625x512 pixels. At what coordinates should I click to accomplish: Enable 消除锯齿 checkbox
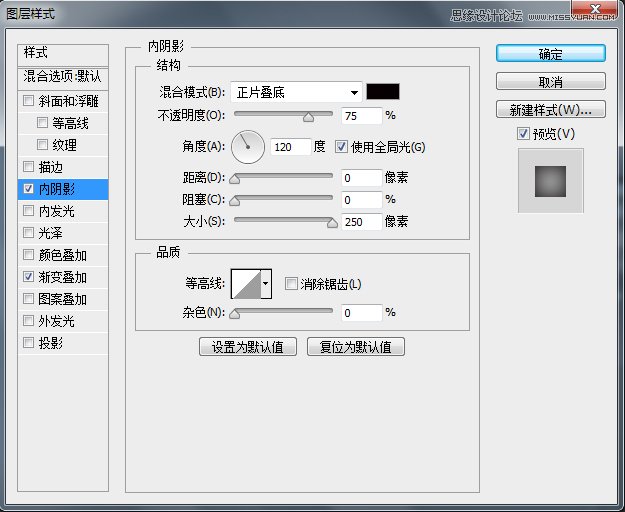[x=291, y=284]
